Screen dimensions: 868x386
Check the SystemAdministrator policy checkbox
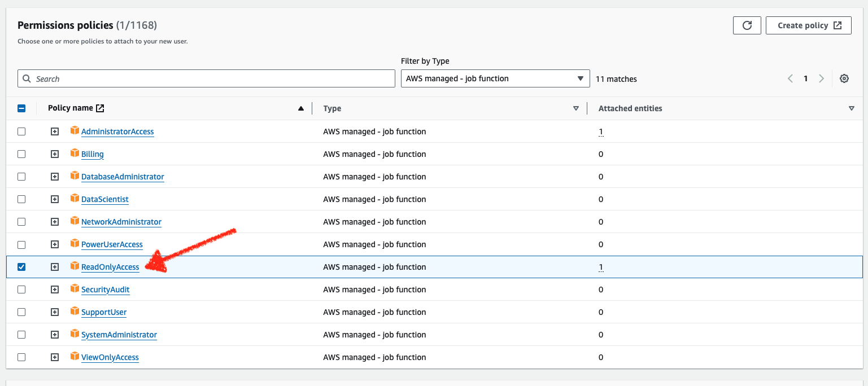pos(21,335)
